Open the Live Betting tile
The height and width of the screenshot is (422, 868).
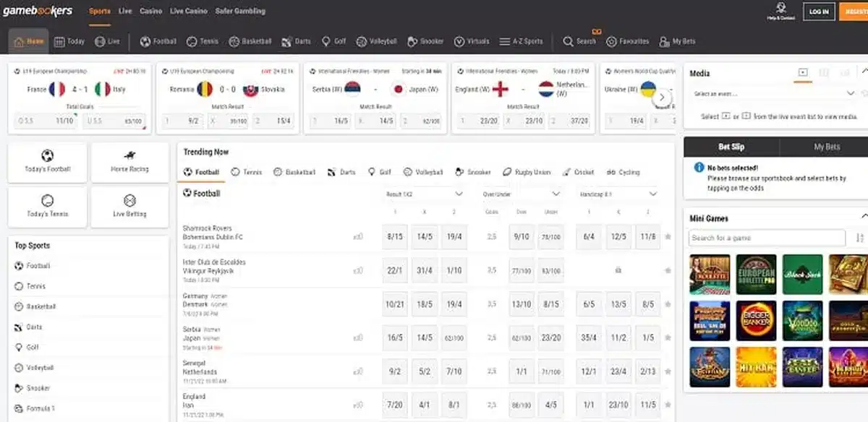point(130,207)
